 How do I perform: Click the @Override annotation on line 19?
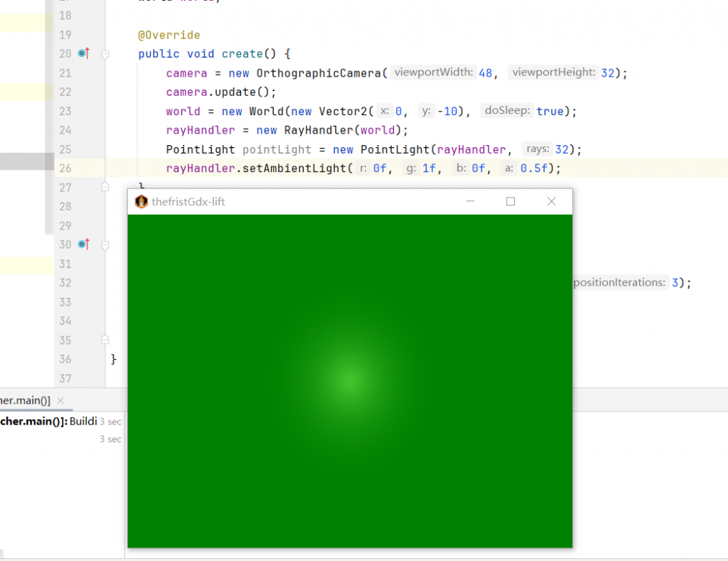pyautogui.click(x=169, y=35)
